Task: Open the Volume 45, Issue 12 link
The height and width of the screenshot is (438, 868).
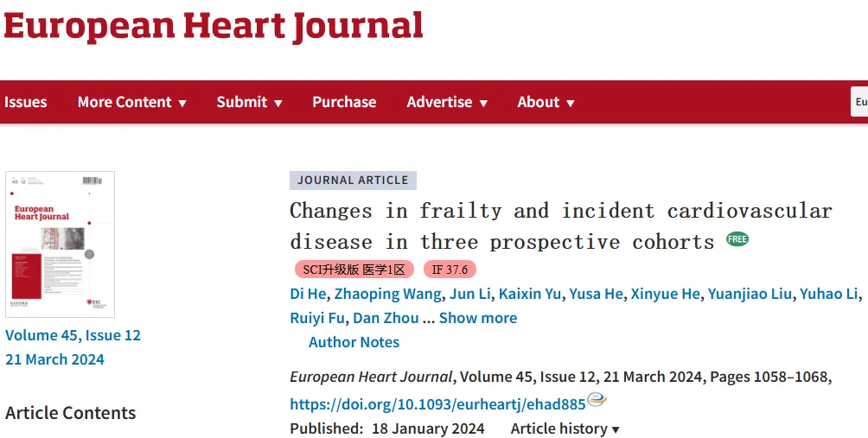Action: pos(73,335)
